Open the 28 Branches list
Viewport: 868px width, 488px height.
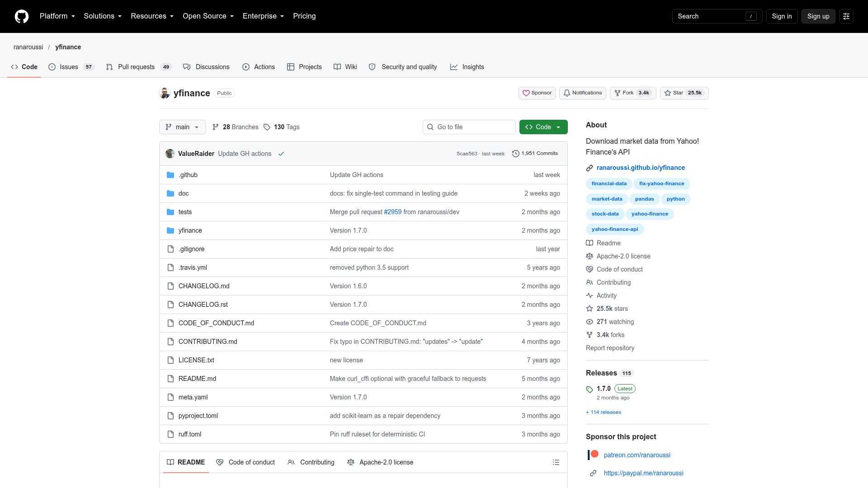(236, 127)
